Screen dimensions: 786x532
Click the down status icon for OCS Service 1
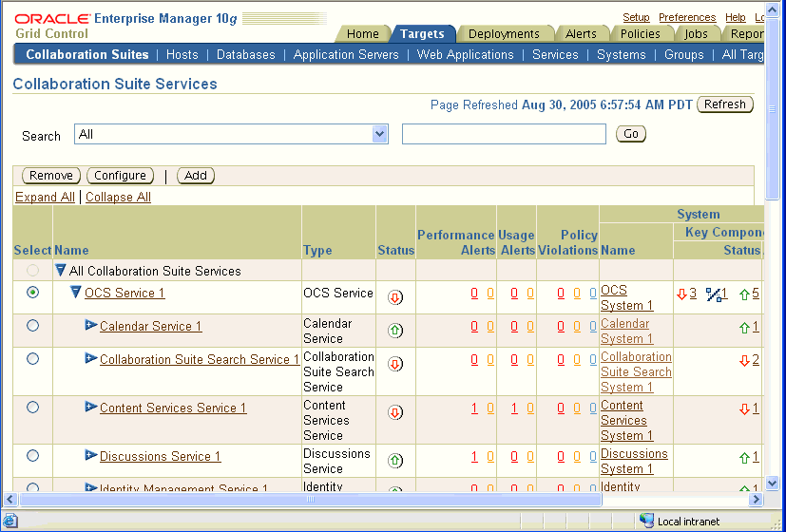point(395,297)
